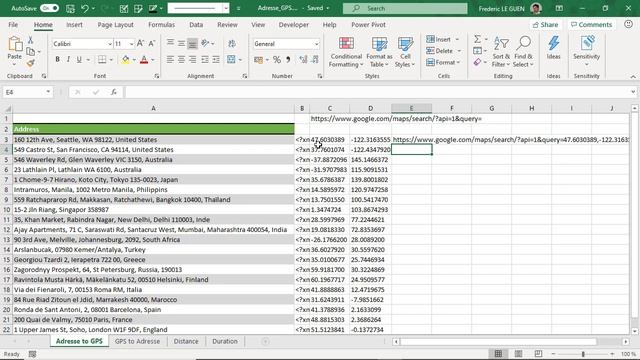Click the new sheet plus button
640x360 pixels.
pyautogui.click(x=265, y=341)
